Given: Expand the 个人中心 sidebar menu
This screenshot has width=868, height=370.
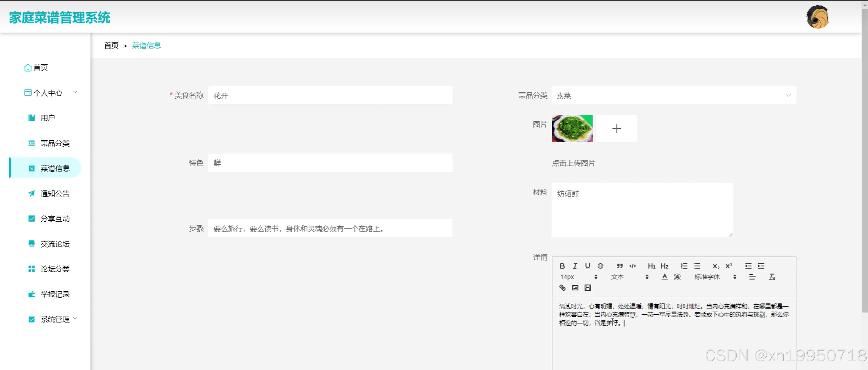Looking at the screenshot, I should point(51,93).
